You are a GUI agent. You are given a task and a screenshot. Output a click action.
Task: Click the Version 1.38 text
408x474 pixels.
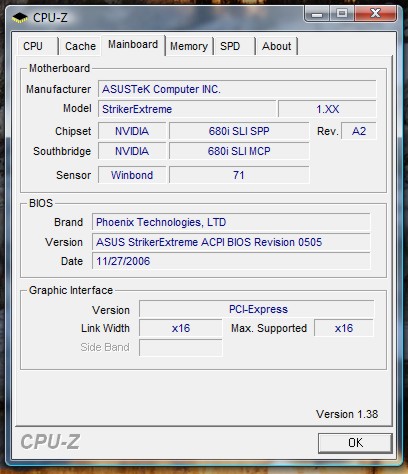pos(347,414)
